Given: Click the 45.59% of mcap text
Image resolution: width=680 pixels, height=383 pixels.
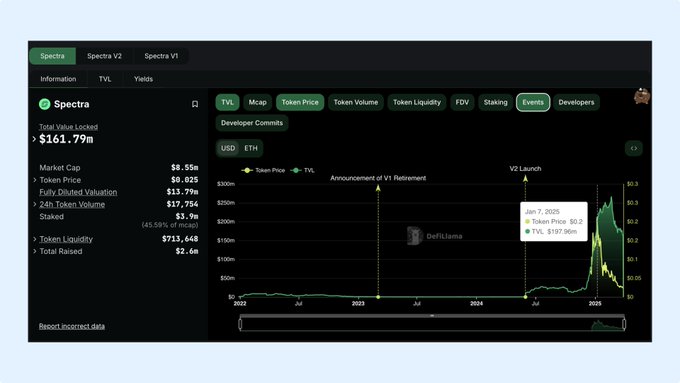Looking at the screenshot, I should click(170, 225).
